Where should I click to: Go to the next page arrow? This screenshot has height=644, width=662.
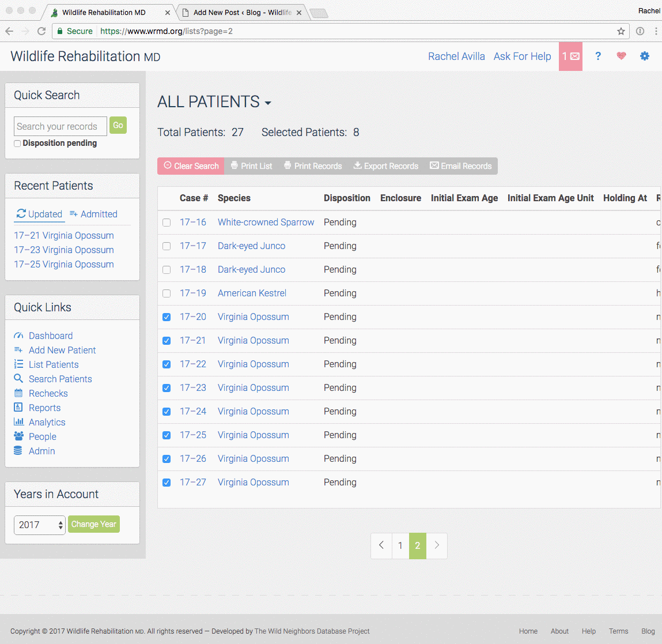click(437, 545)
